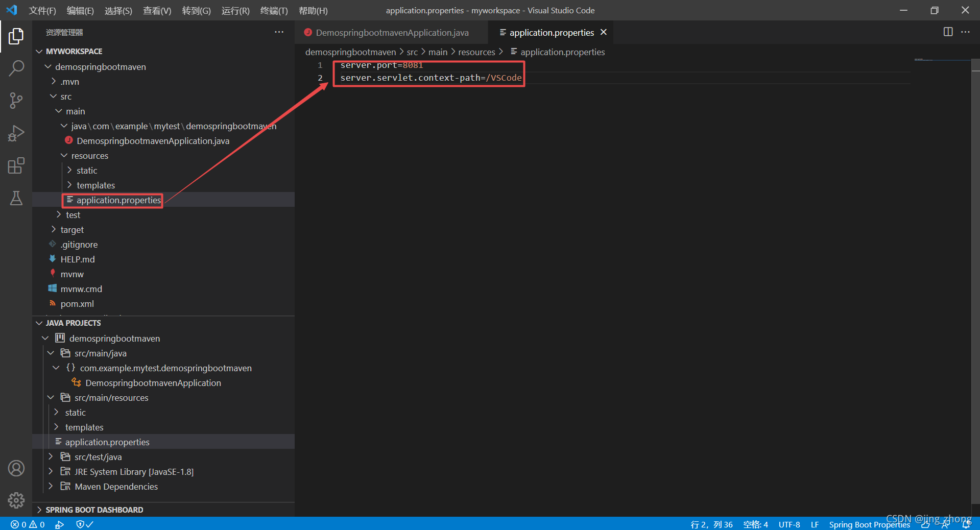Open the 文件(F) menu

tap(42, 10)
